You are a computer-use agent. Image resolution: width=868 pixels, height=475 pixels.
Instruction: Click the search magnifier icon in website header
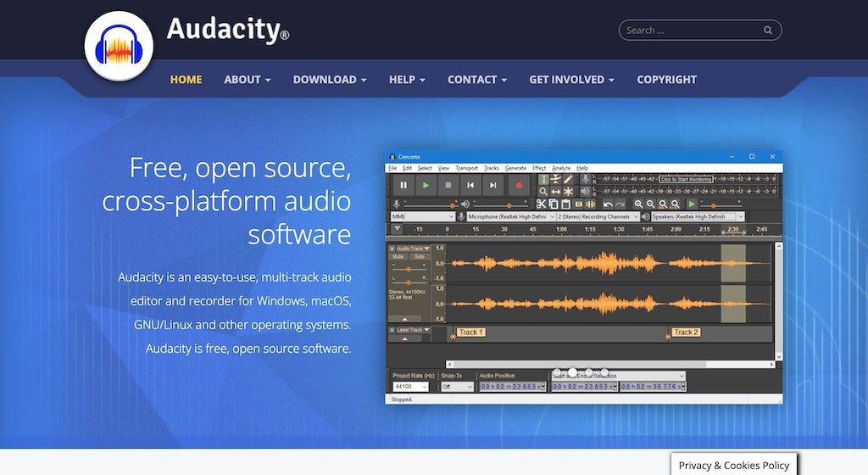tap(768, 31)
